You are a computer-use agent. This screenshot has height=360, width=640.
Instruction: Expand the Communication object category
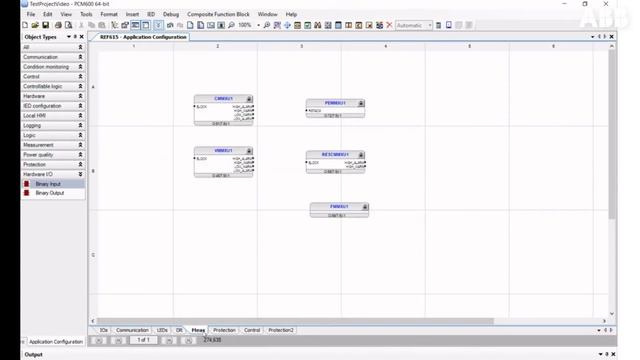pyautogui.click(x=53, y=57)
